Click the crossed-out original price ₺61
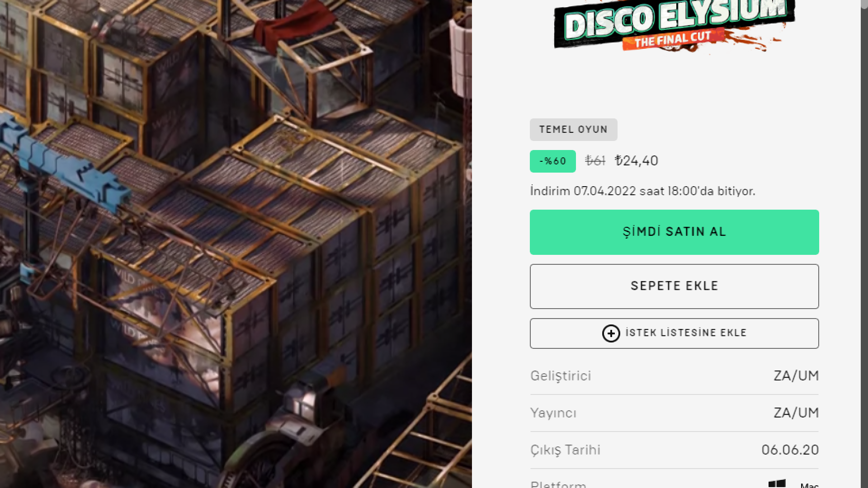 (x=595, y=161)
